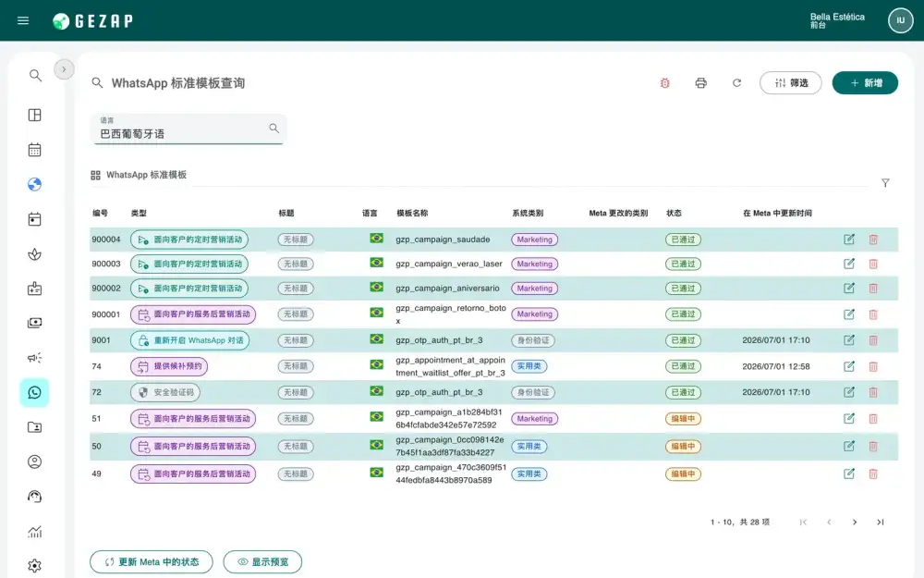Open the megaphone campaigns icon in sidebar
924x578 pixels.
pyautogui.click(x=35, y=358)
